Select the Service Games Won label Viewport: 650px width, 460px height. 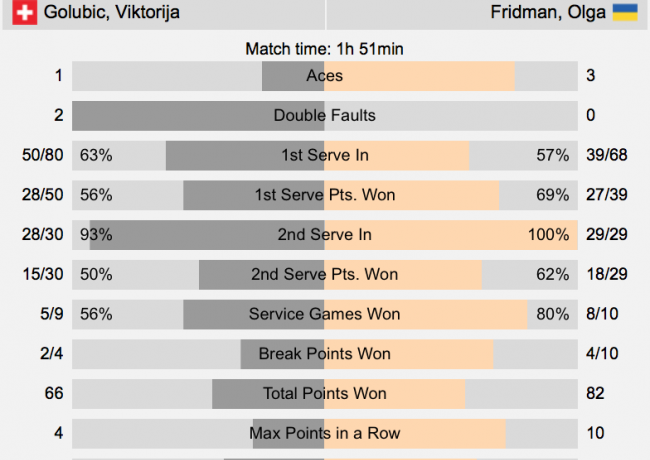pyautogui.click(x=325, y=314)
